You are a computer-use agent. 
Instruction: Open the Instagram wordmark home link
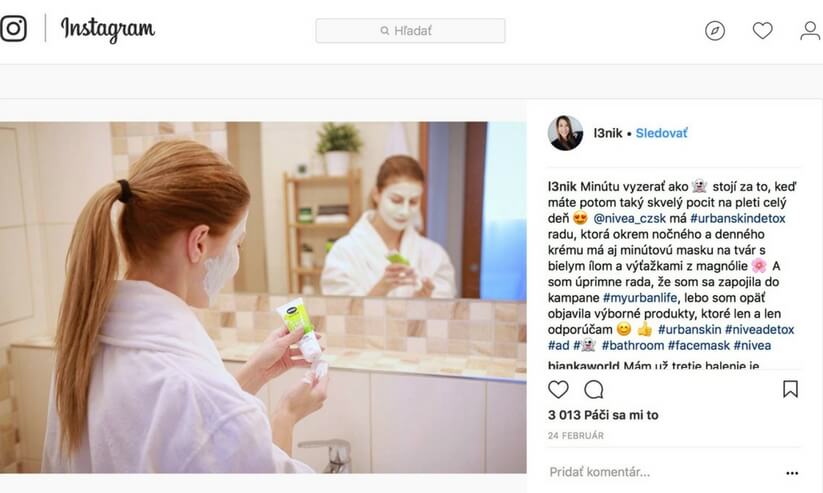pyautogui.click(x=108, y=29)
